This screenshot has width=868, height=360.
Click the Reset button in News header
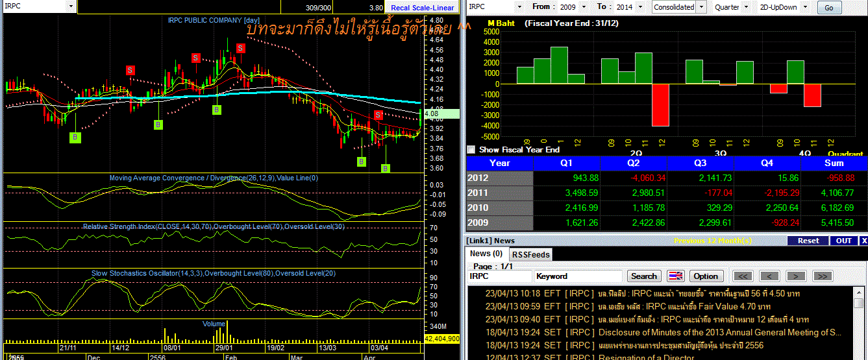[x=808, y=241]
